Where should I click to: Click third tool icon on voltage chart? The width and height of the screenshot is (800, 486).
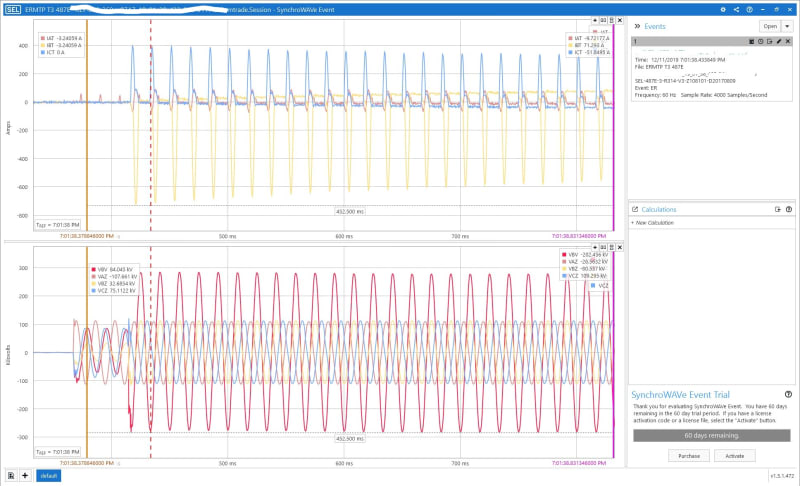611,247
